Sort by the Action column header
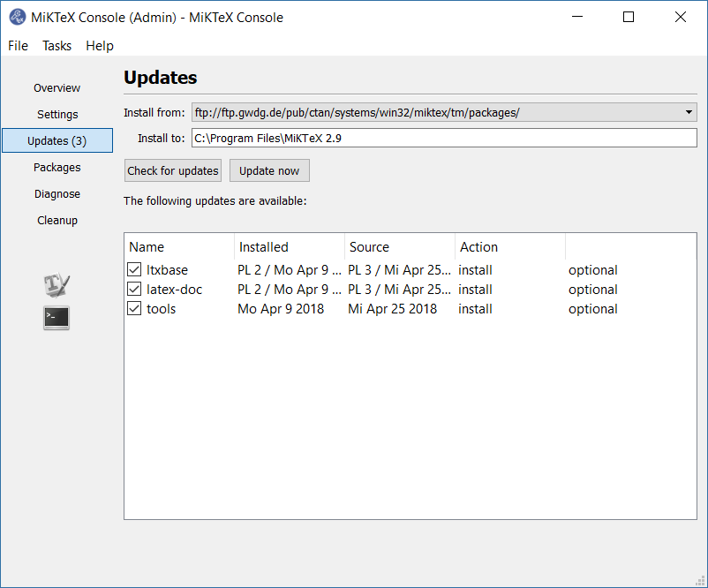 (510, 247)
